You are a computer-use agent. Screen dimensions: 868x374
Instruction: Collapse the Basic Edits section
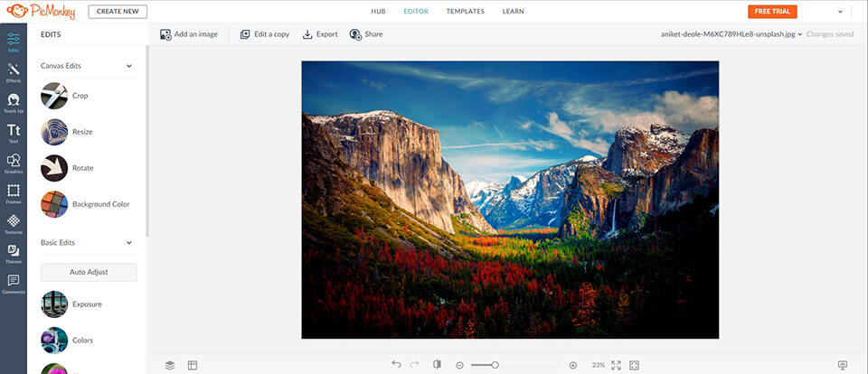(129, 242)
